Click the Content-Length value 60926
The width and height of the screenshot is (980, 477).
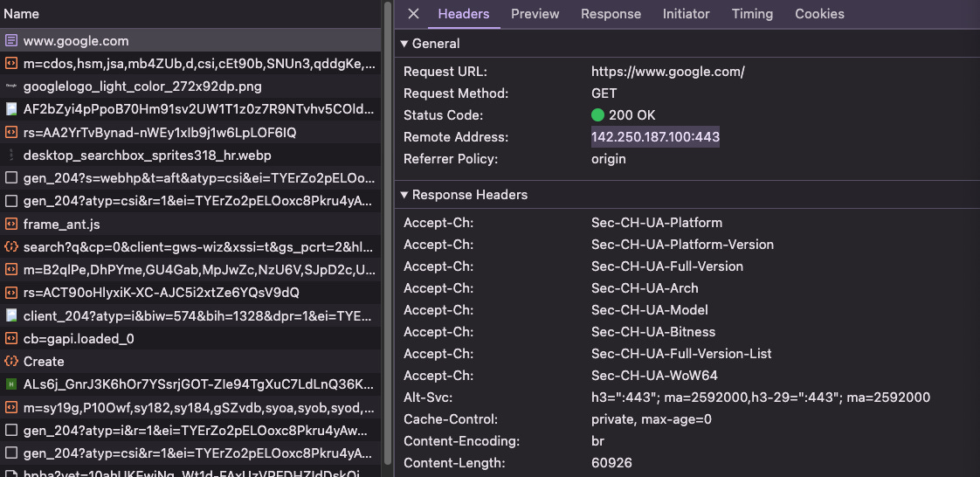[611, 463]
